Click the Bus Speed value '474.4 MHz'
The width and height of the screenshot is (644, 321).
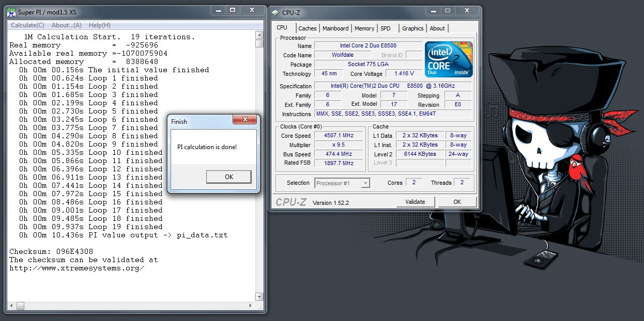339,154
